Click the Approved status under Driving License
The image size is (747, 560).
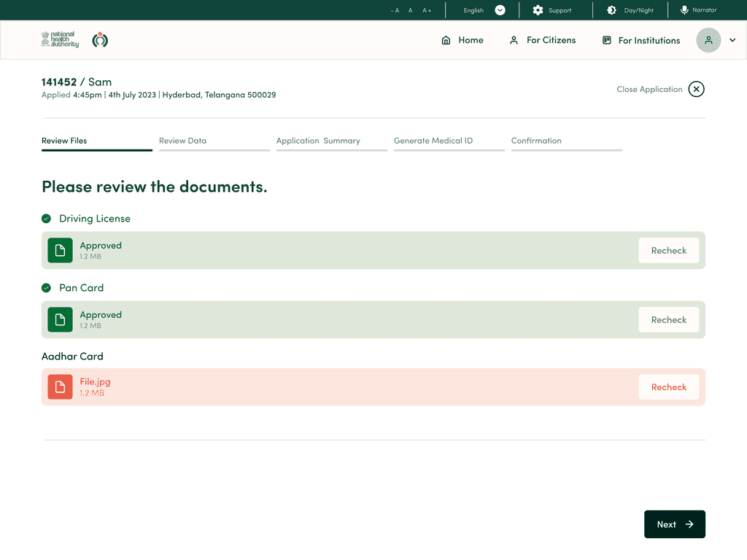pyautogui.click(x=101, y=246)
